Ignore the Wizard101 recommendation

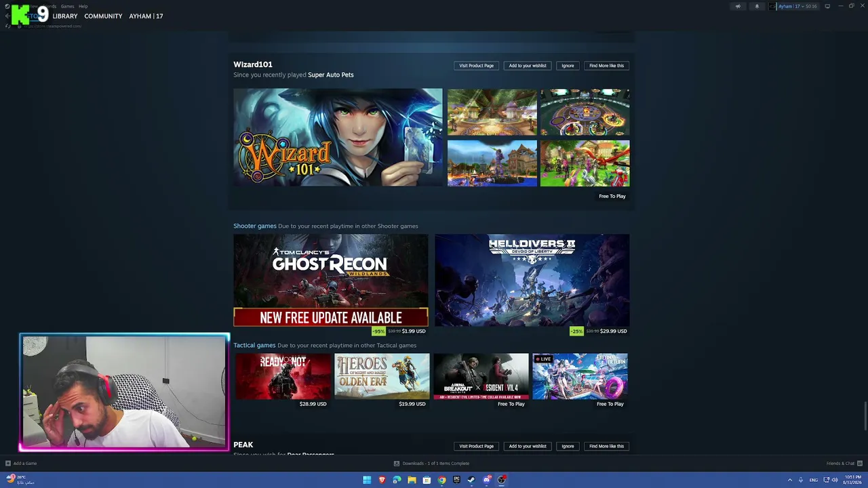568,66
